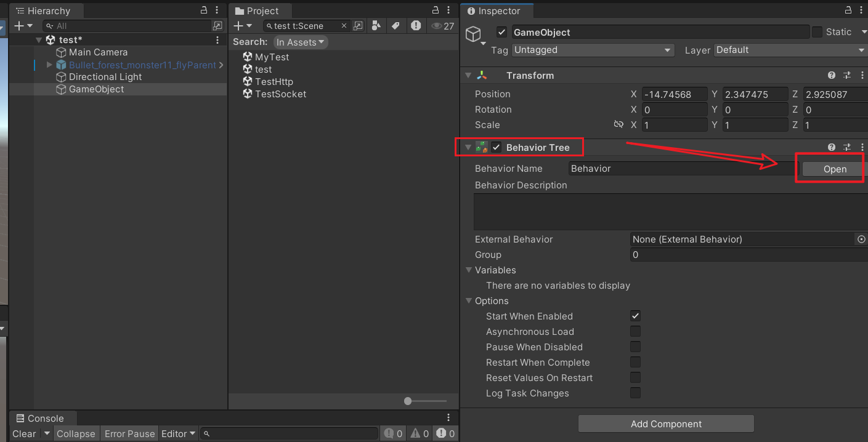Open Project panel options menu

[449, 10]
